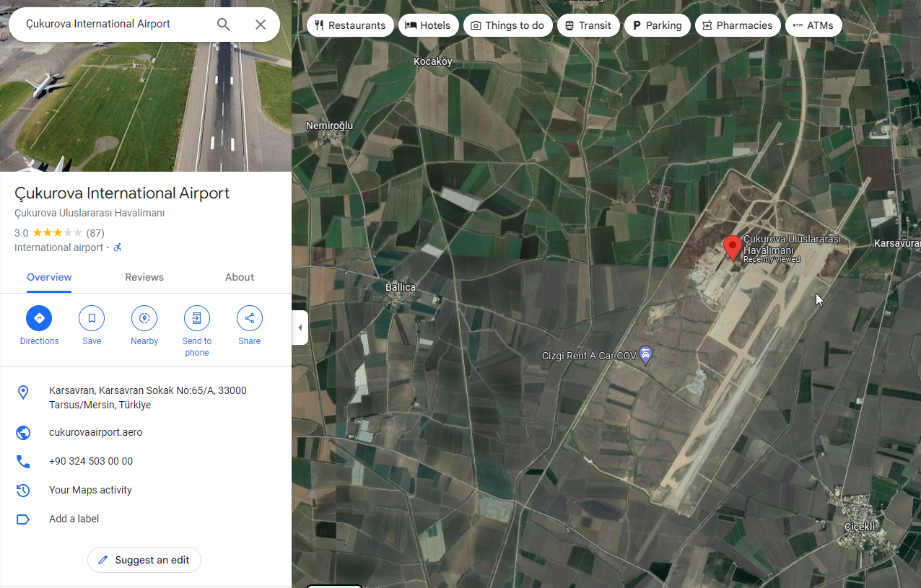Click the Nemiroğlu map label
This screenshot has height=588, width=921.
tap(329, 126)
